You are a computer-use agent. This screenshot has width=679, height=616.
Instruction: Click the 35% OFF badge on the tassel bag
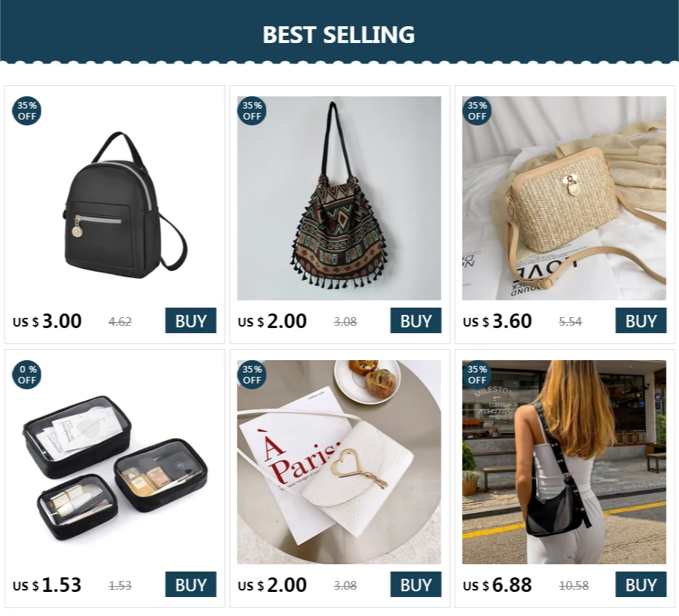252,111
